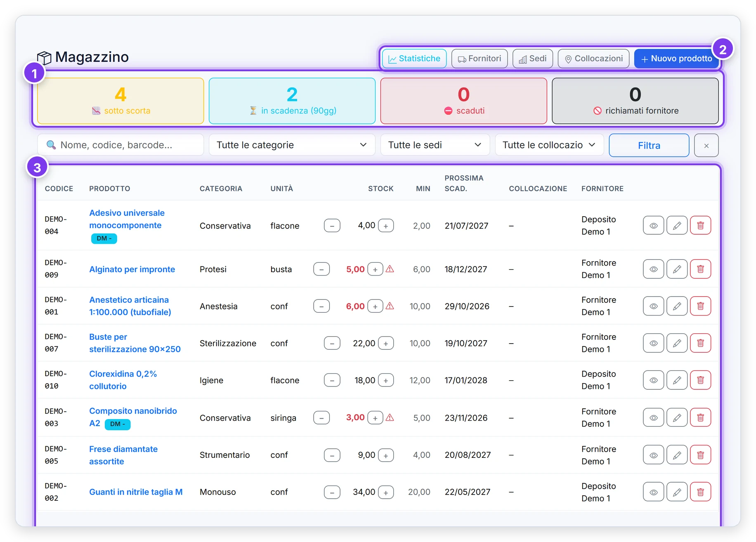Screen dimensions: 756x542
Task: Open the Collocazioni section
Action: pos(593,59)
